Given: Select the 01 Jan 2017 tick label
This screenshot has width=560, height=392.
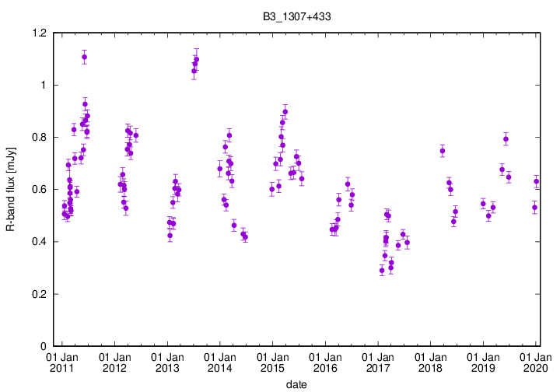Looking at the screenshot, I should point(377,362).
